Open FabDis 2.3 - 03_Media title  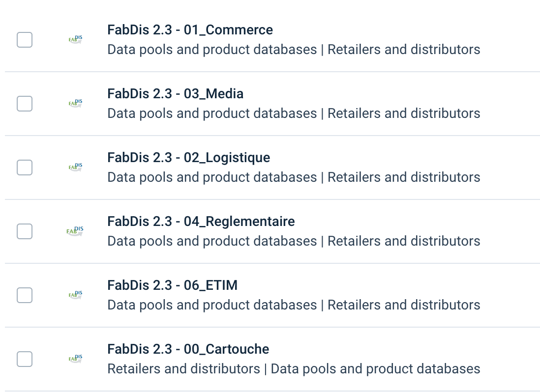pyautogui.click(x=175, y=94)
